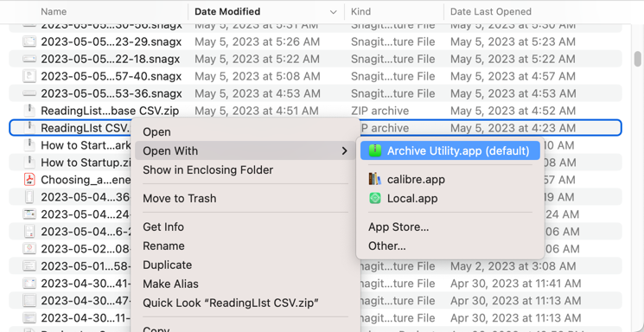Select Quick Look "ReadingLIst CSV.zip" menu entry
This screenshot has height=332, width=644.
[231, 303]
